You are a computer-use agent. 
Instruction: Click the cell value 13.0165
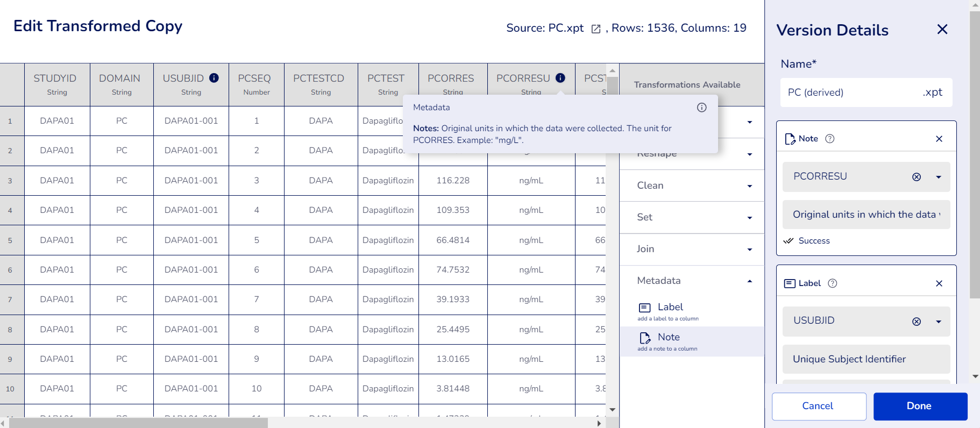point(453,359)
